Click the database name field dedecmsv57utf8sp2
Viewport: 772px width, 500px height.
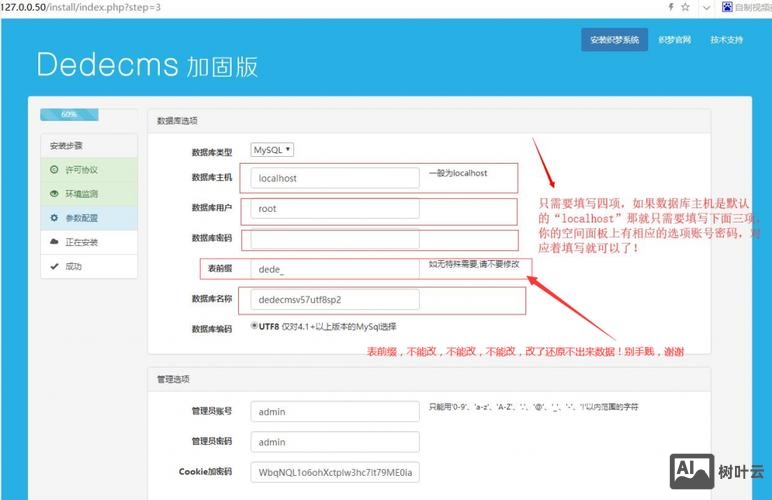click(334, 299)
